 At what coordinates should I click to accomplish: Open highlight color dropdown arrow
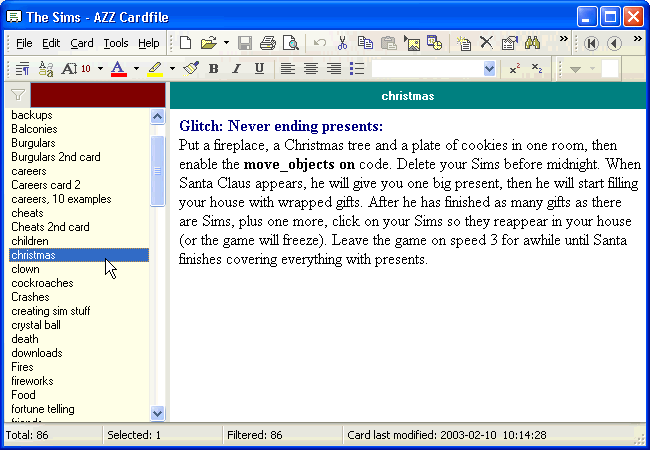click(172, 69)
